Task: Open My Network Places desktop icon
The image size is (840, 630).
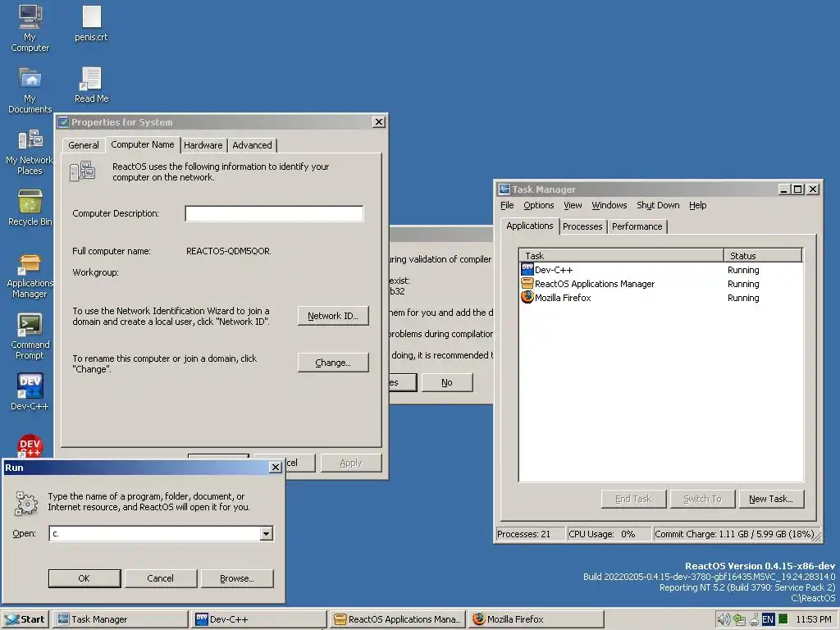Action: click(x=30, y=152)
